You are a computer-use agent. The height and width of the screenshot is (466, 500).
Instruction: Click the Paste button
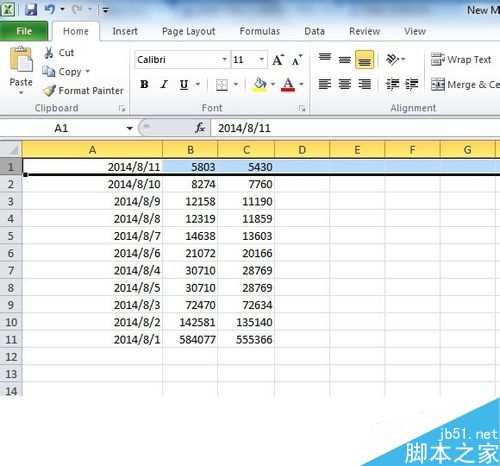pos(21,70)
